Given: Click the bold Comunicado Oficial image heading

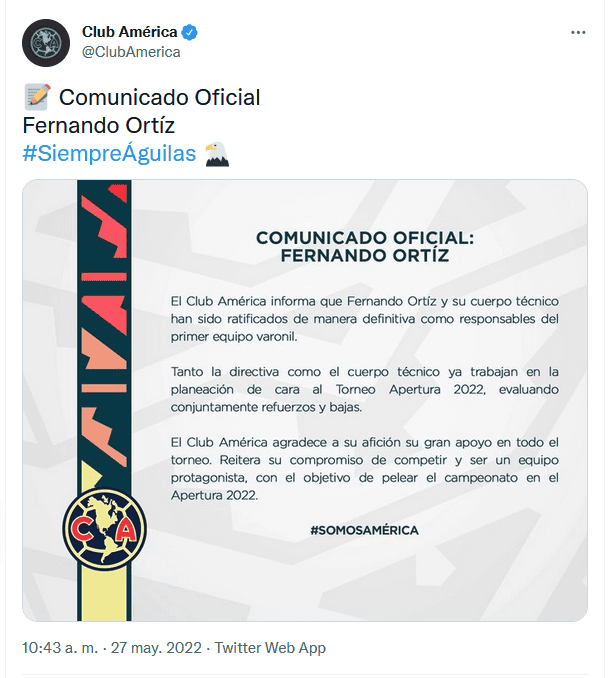Looking at the screenshot, I should (364, 246).
